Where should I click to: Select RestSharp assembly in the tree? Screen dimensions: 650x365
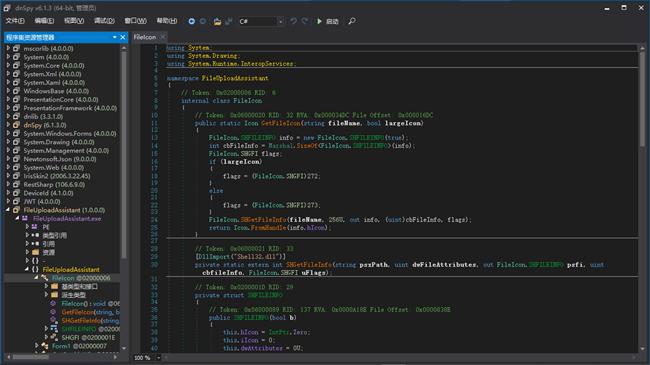click(54, 185)
